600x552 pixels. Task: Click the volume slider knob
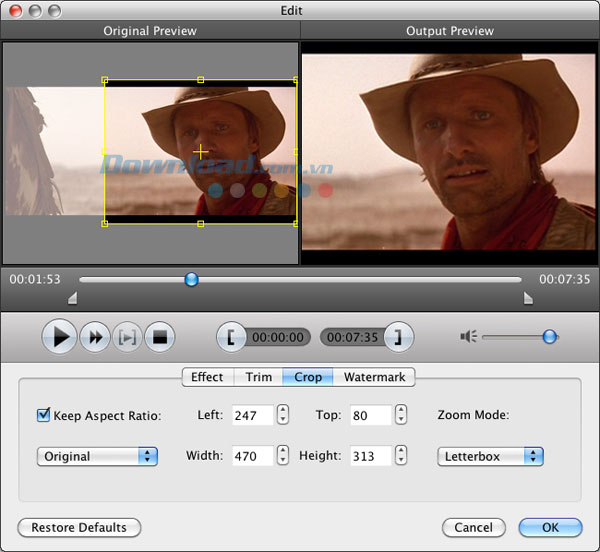549,337
